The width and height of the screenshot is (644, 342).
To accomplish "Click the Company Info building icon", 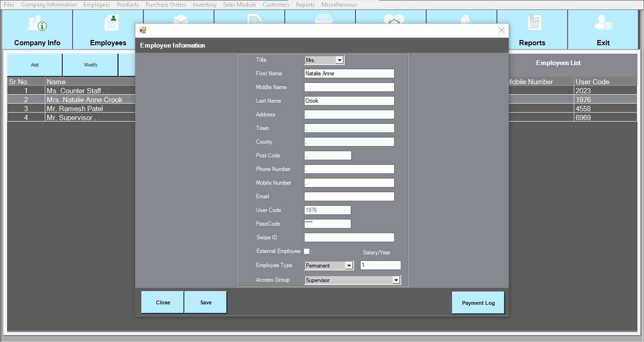I will click(37, 23).
